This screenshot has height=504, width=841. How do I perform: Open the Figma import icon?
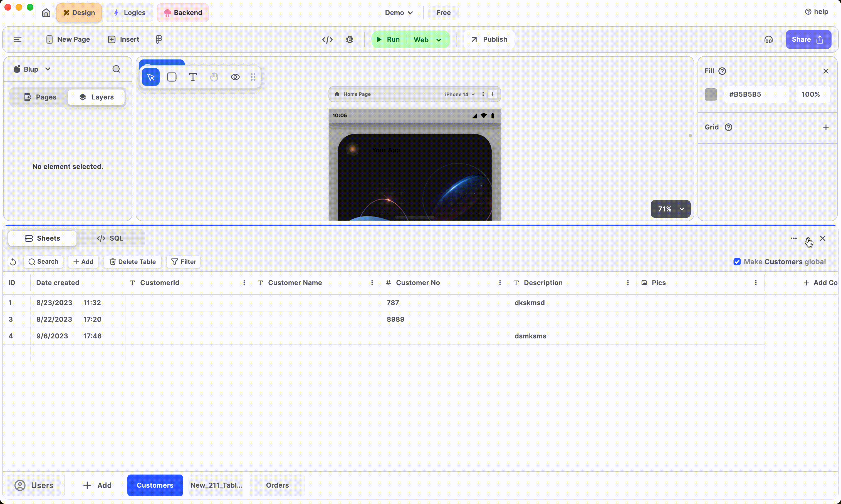point(159,39)
